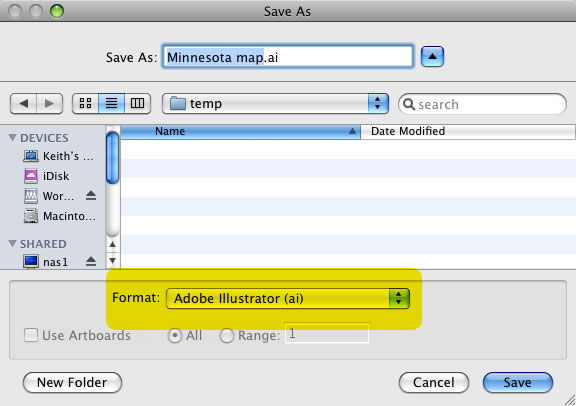Open the Format dropdown showing Adobe Illustrator
The width and height of the screenshot is (576, 406).
tap(288, 298)
